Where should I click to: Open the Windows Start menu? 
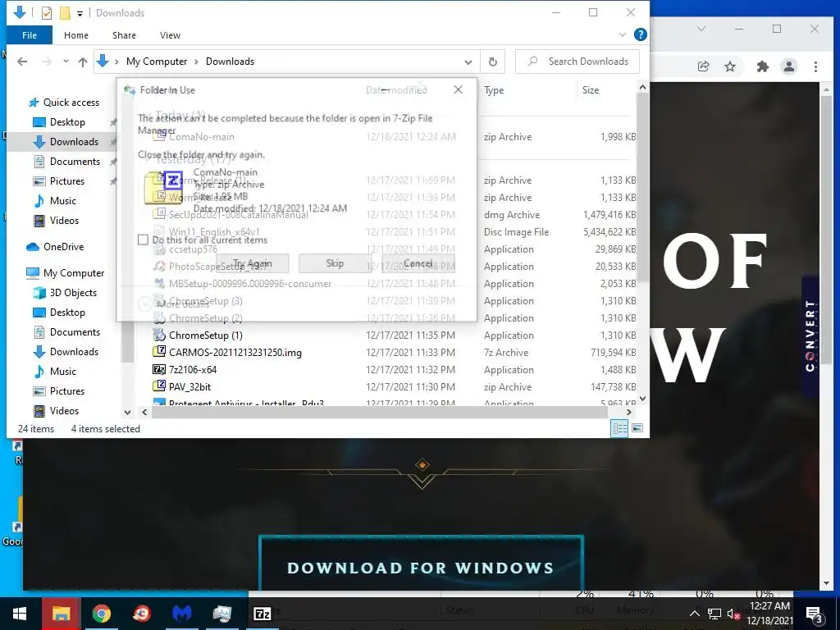[20, 614]
